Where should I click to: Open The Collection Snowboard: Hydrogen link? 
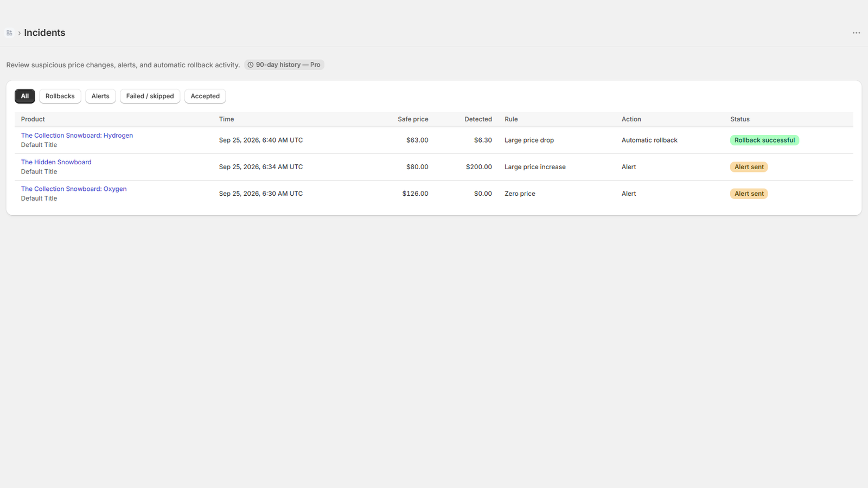point(77,136)
